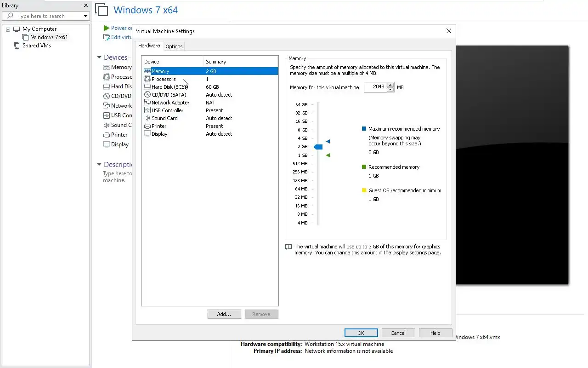Screen dimensions: 588x368
Task: Click the VM screen preview thumbnail
Action: (x=512, y=165)
